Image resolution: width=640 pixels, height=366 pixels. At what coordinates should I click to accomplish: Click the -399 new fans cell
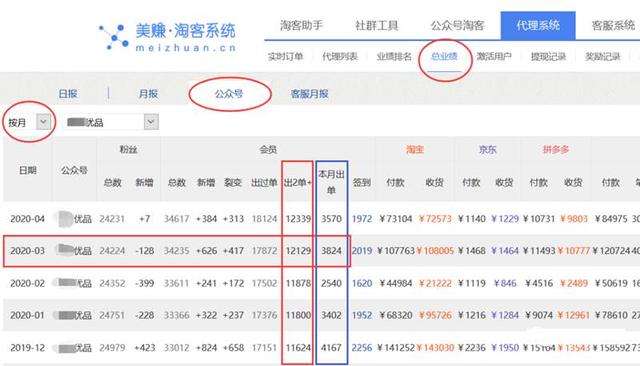tap(144, 283)
